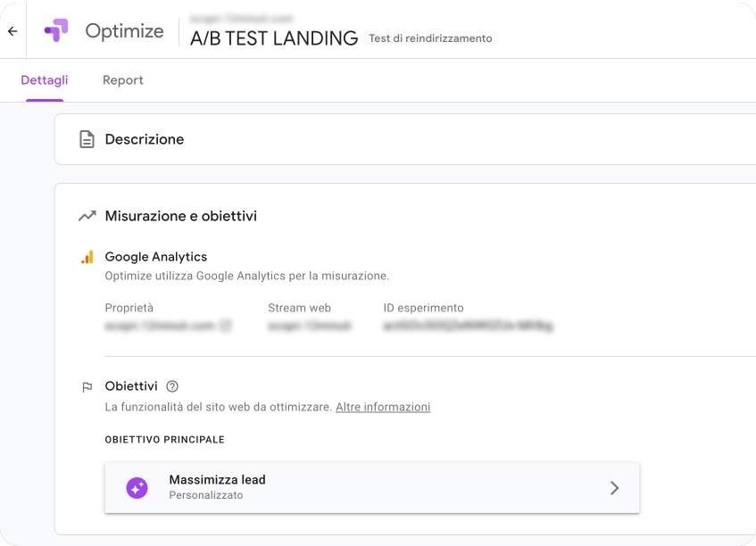Open the Altre informazioni link
The image size is (756, 546).
(x=383, y=407)
